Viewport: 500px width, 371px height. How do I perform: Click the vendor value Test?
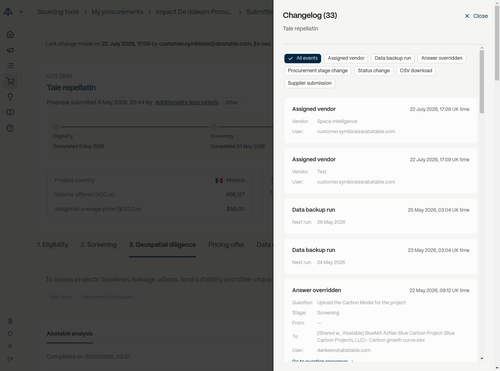coord(322,172)
